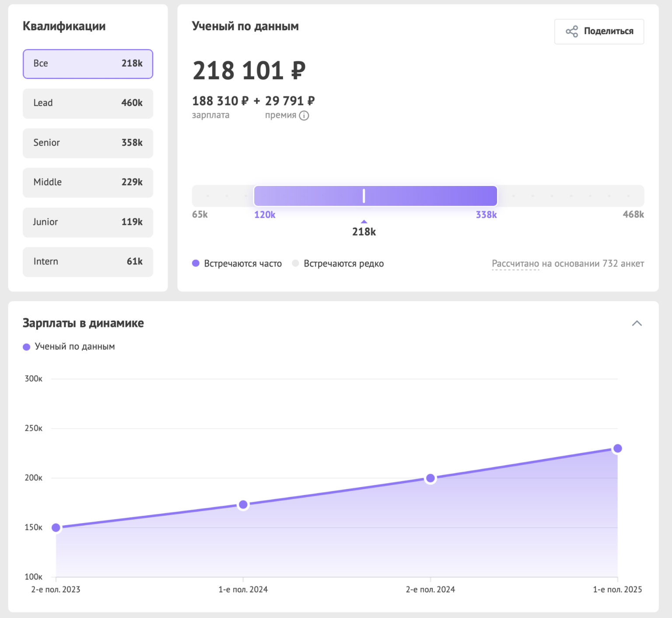This screenshot has width=672, height=618.
Task: Select the Все qualification filter
Action: pyautogui.click(x=88, y=64)
